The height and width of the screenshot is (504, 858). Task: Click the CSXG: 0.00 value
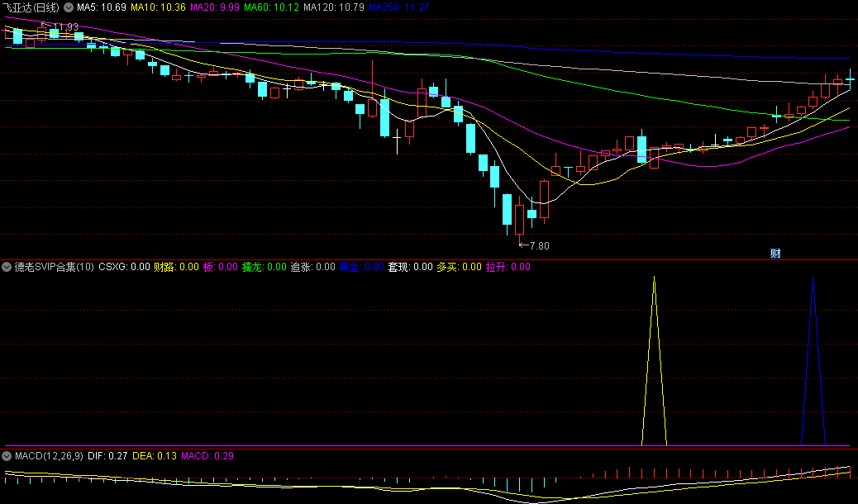(x=124, y=267)
